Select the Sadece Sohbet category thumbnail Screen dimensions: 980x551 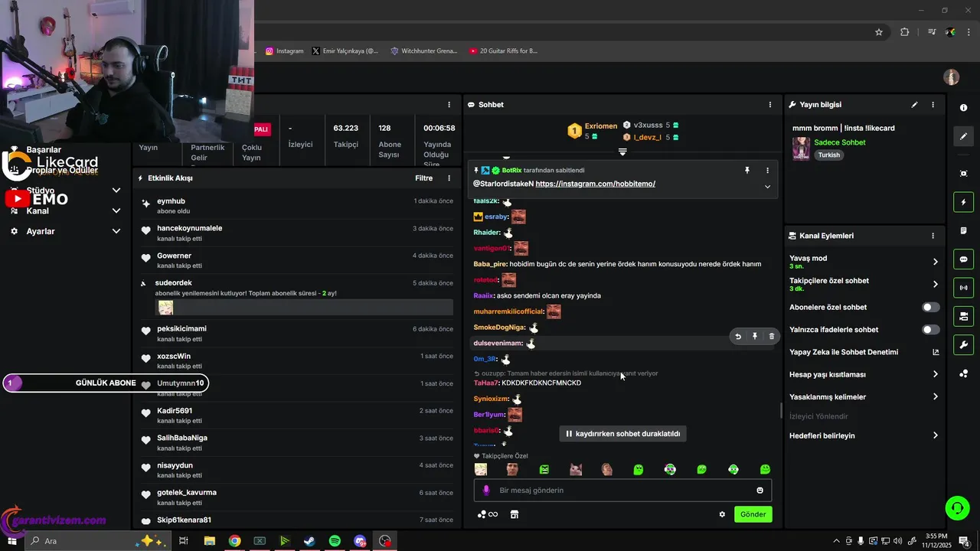[801, 148]
